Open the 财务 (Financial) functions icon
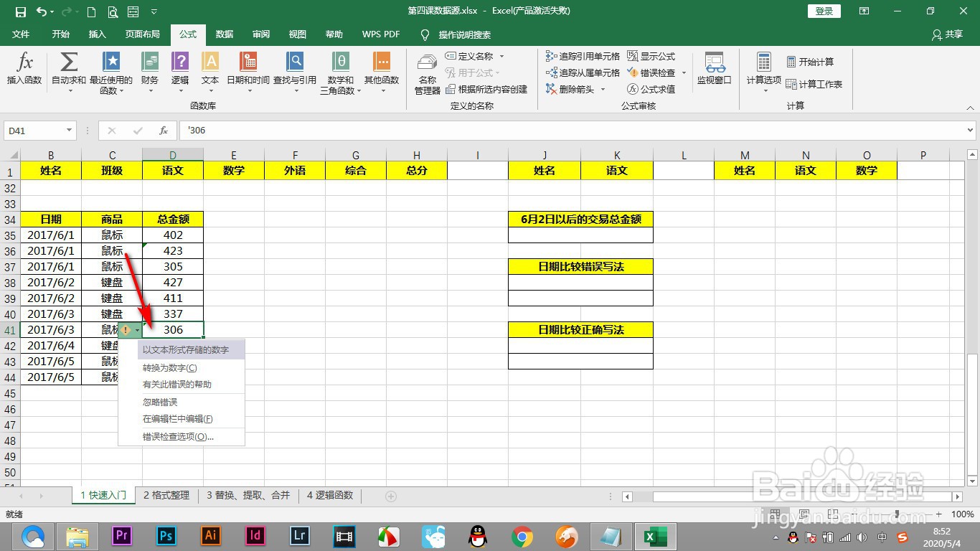 coord(149,70)
